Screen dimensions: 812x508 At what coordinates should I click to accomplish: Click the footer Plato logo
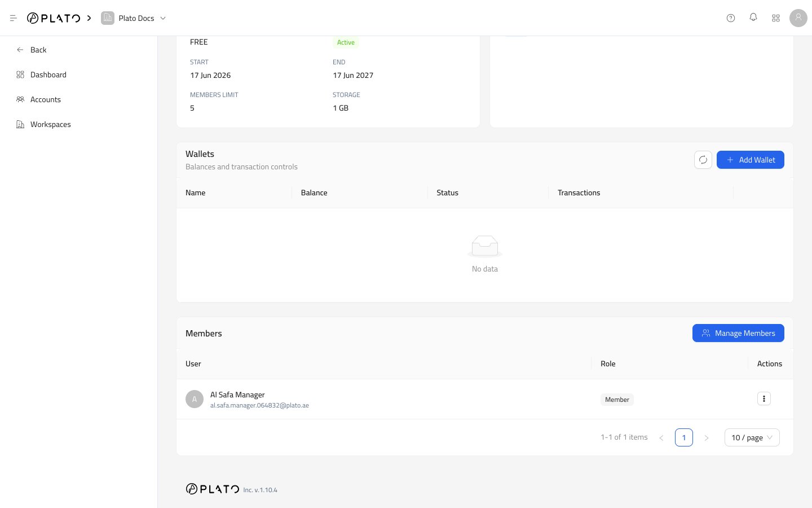(x=213, y=489)
